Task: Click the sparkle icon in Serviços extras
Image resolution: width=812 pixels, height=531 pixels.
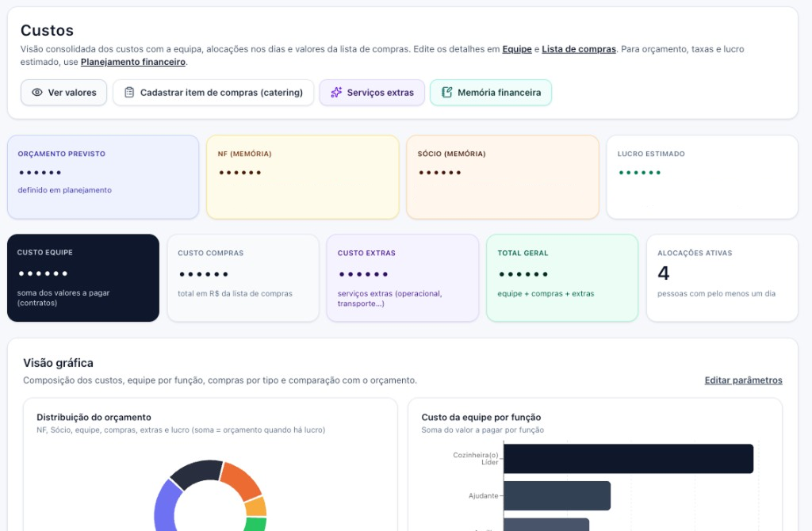Action: 336,92
